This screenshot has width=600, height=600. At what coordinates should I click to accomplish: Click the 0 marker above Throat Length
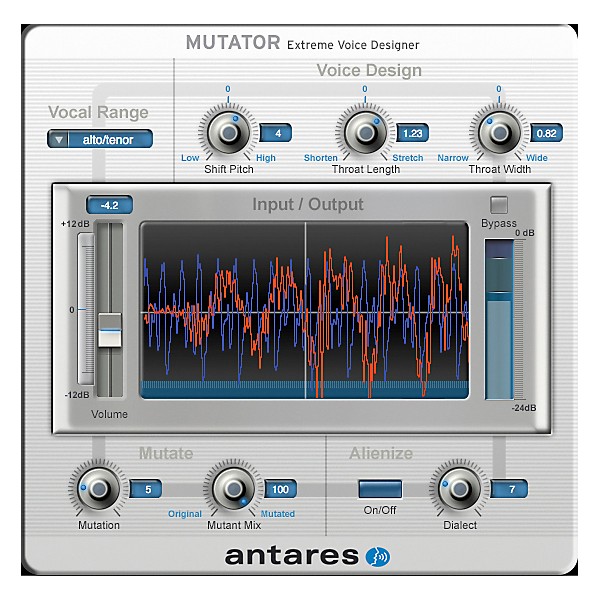(365, 89)
